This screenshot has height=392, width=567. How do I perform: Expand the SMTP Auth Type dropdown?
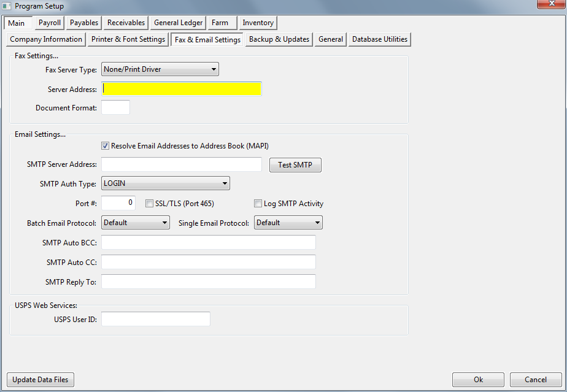click(x=166, y=183)
